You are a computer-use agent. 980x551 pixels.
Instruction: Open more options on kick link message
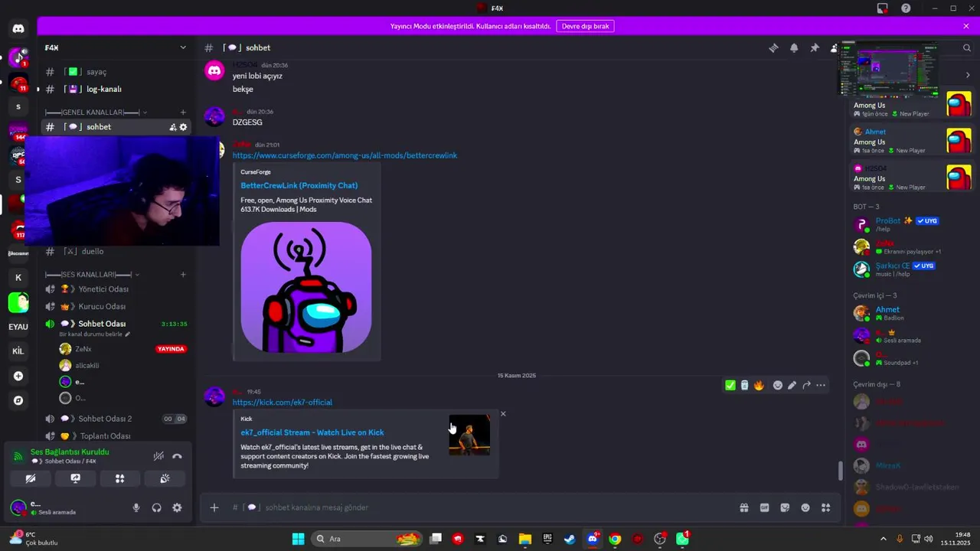click(x=821, y=385)
